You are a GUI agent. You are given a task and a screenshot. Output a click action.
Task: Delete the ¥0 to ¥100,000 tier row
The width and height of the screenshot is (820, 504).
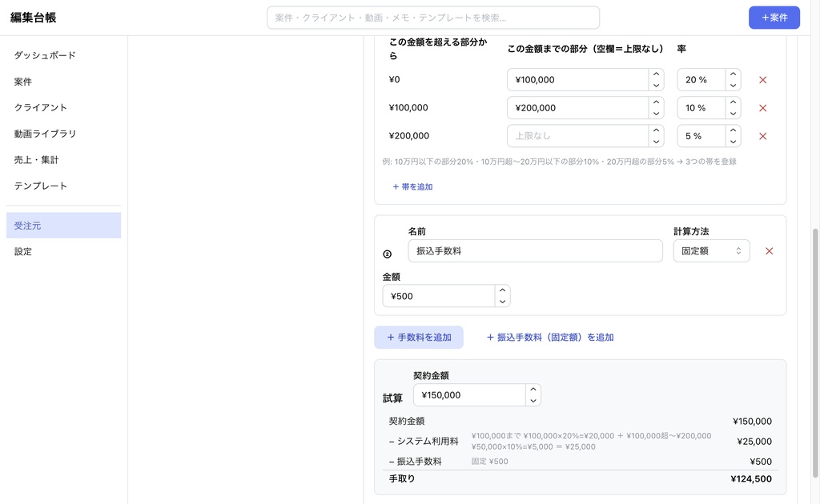point(762,80)
